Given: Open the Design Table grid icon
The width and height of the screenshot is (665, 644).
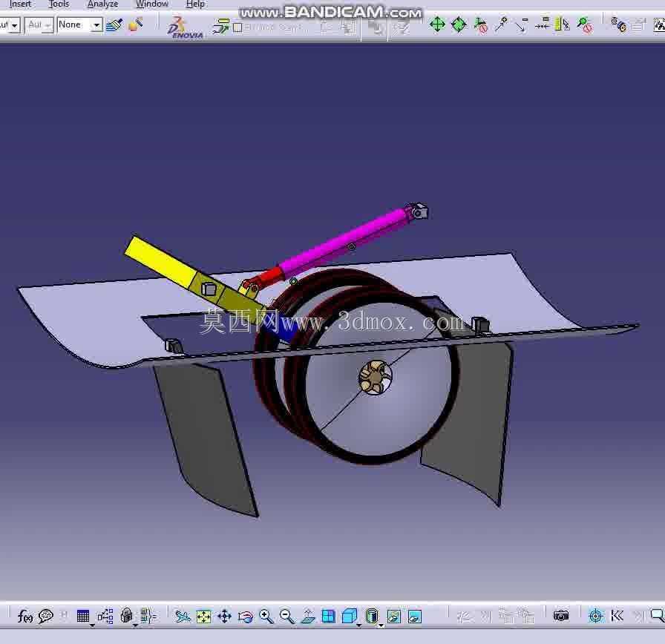Looking at the screenshot, I should (x=82, y=616).
